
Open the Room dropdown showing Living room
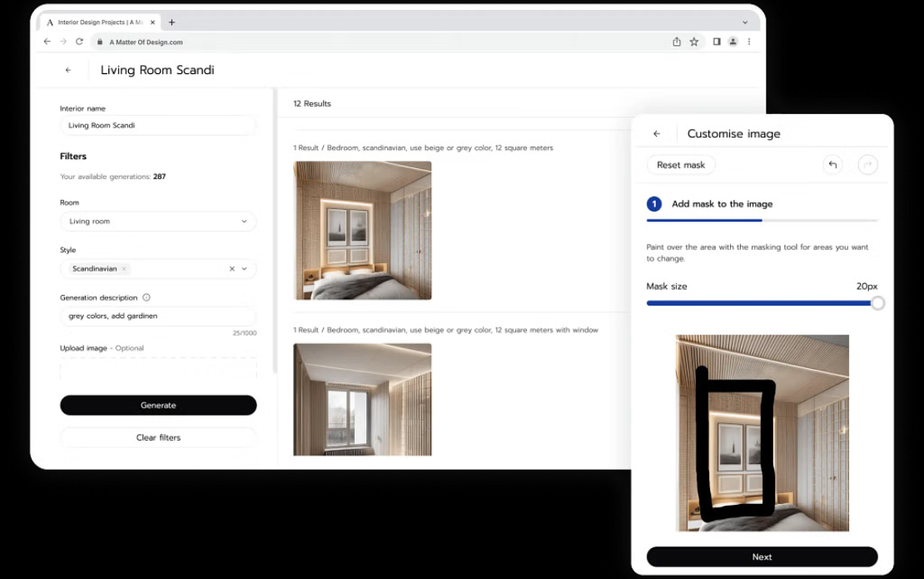click(x=158, y=221)
